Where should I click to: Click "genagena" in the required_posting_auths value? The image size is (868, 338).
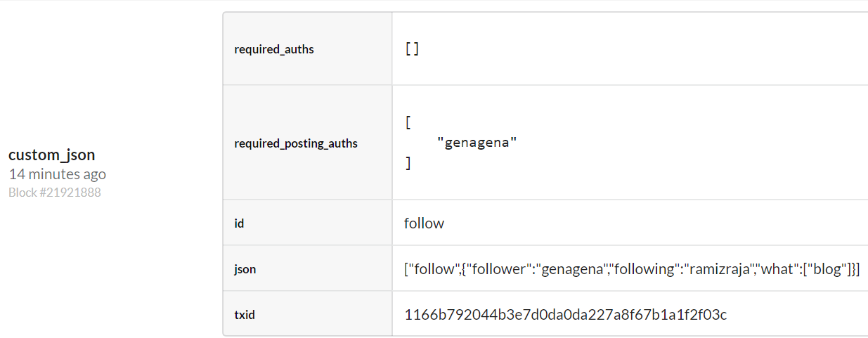(x=477, y=143)
